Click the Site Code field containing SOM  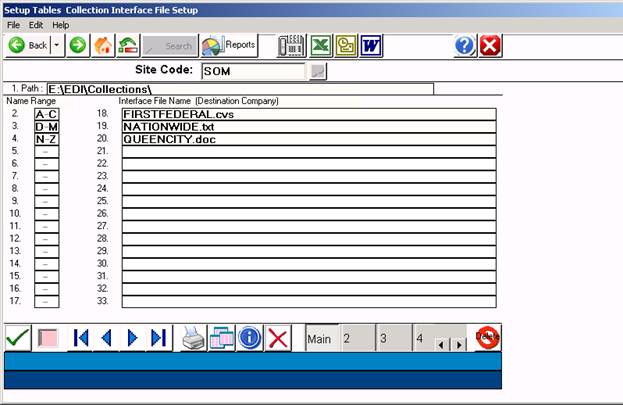point(252,71)
